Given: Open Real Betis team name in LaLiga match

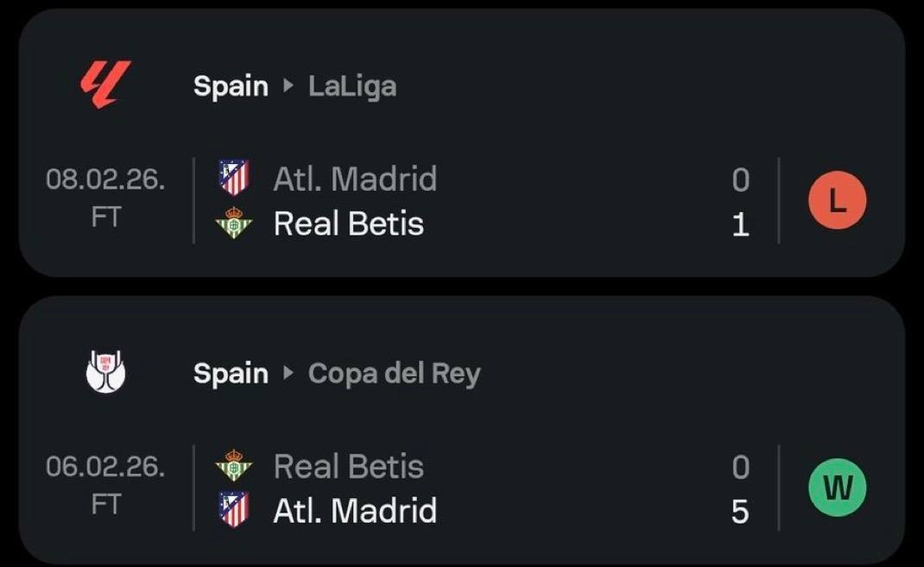Looking at the screenshot, I should (348, 224).
